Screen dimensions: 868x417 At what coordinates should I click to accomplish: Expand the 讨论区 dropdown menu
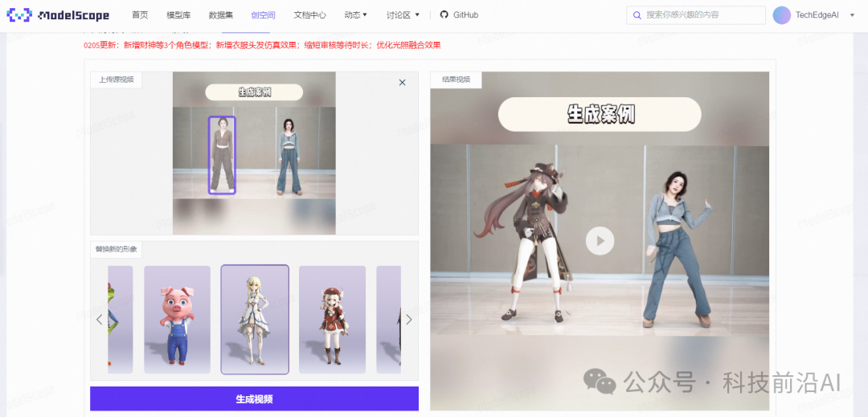point(403,15)
